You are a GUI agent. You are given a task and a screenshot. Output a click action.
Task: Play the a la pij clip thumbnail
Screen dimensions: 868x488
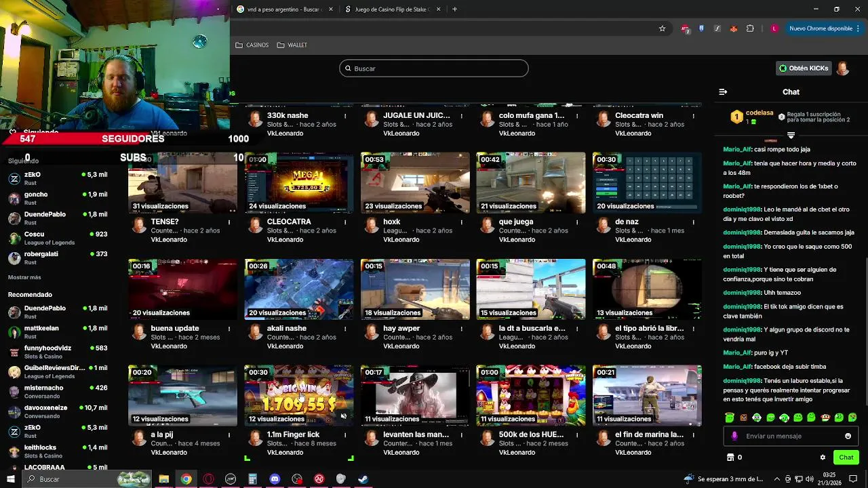point(183,396)
